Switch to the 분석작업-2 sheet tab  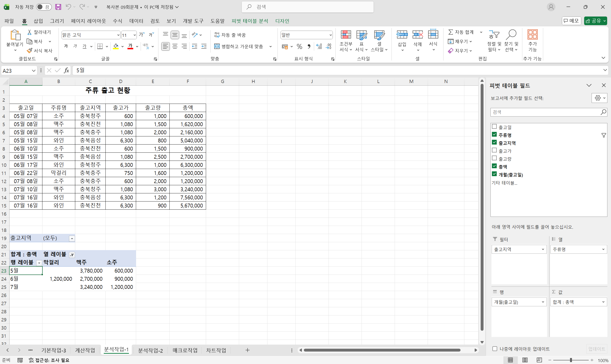pyautogui.click(x=150, y=350)
